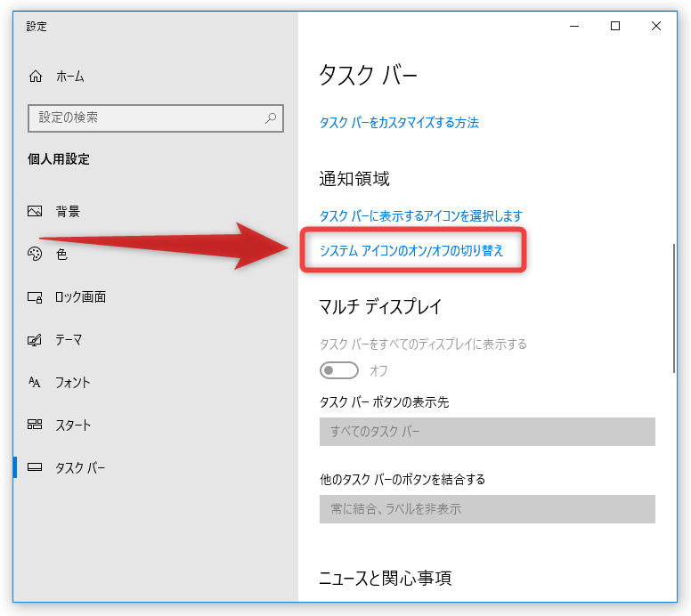The image size is (691, 616).
Task: Click the vertical scrollbar thumb
Action: (674, 308)
